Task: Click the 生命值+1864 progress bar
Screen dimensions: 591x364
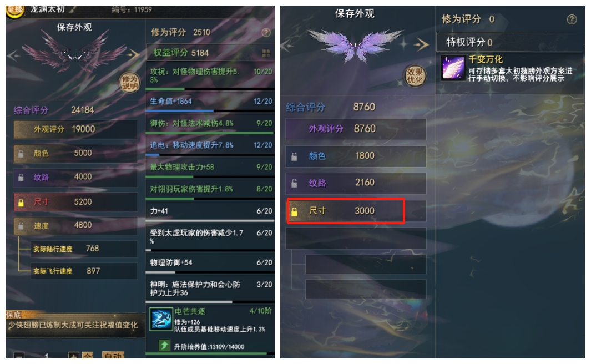Action: tap(210, 111)
